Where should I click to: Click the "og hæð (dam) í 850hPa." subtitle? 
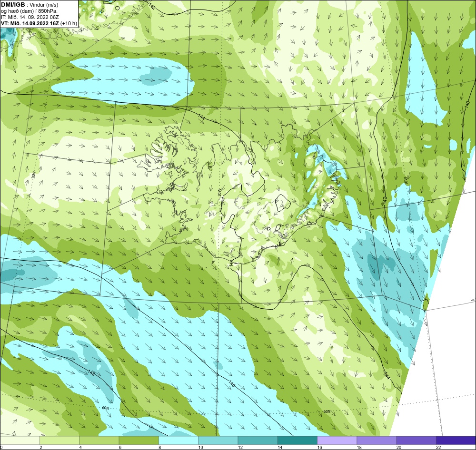29,11
